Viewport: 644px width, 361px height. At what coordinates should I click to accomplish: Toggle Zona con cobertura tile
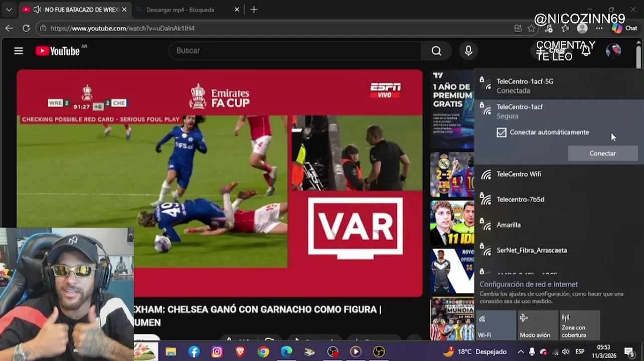[x=580, y=325]
